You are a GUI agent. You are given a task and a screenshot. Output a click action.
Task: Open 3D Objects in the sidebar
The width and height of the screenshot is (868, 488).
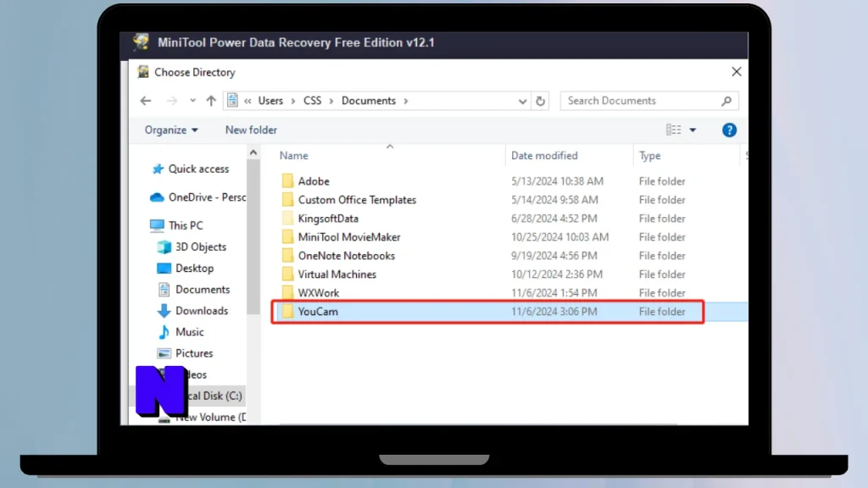click(192, 247)
